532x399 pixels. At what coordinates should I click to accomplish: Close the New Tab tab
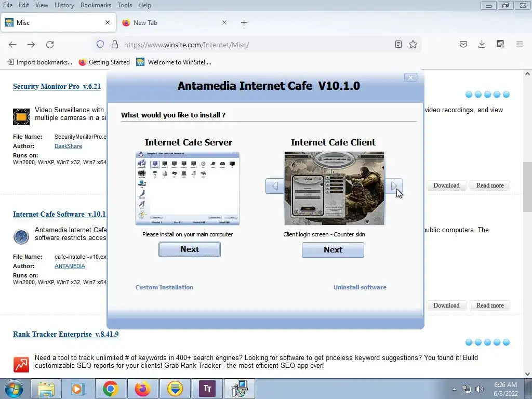click(224, 22)
